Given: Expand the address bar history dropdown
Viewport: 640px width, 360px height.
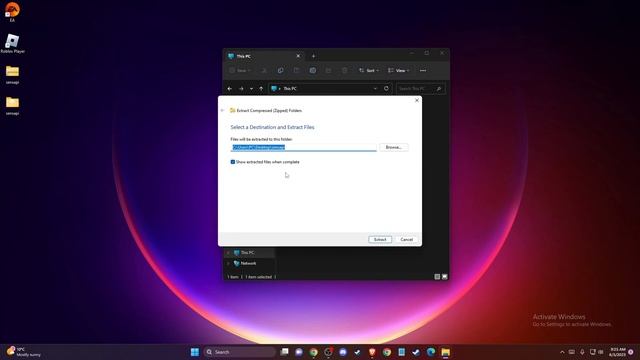Looking at the screenshot, I should coord(375,89).
